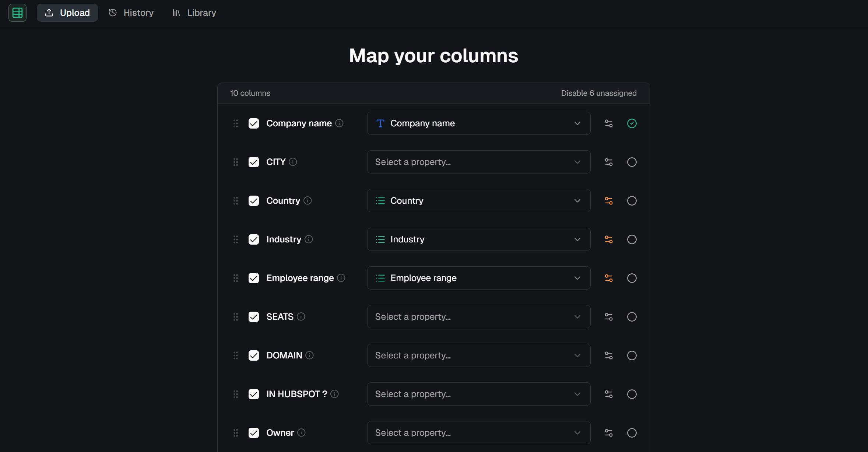Open property dropdown for SEATS

click(478, 317)
